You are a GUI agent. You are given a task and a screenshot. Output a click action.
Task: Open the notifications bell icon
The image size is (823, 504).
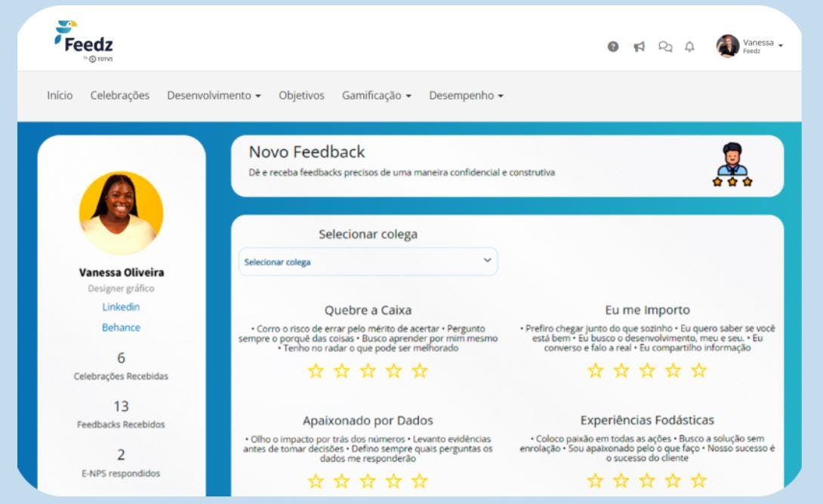point(688,46)
